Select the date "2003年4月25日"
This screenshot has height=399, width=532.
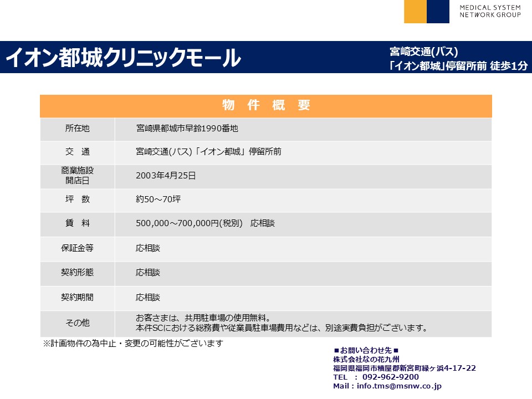tap(166, 176)
